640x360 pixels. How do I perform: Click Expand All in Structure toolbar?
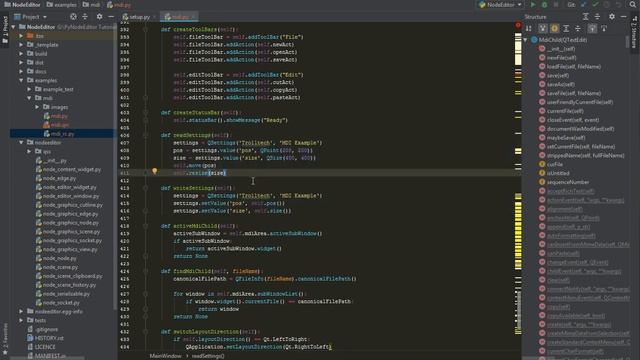coord(566,29)
